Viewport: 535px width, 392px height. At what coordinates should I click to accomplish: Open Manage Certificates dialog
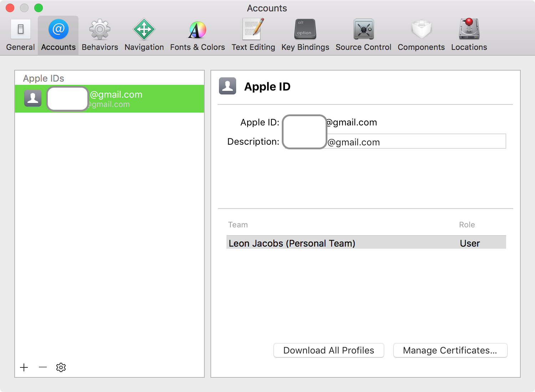pyautogui.click(x=450, y=350)
